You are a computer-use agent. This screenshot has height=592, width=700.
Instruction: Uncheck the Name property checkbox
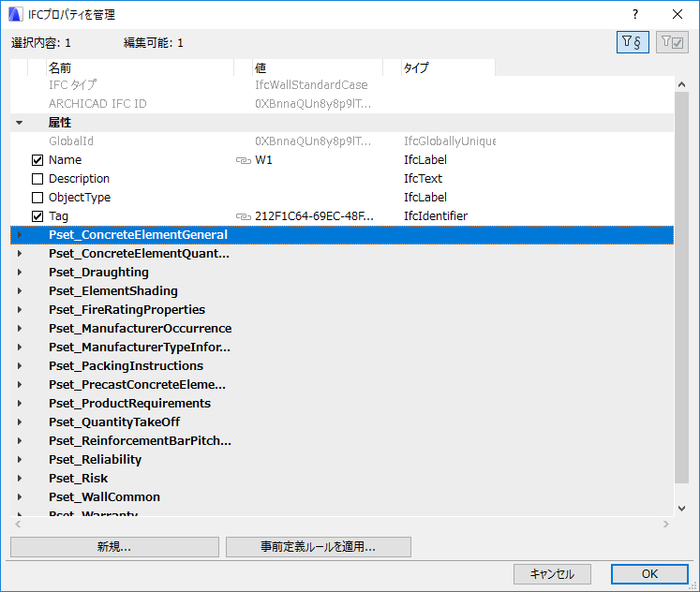(37, 160)
